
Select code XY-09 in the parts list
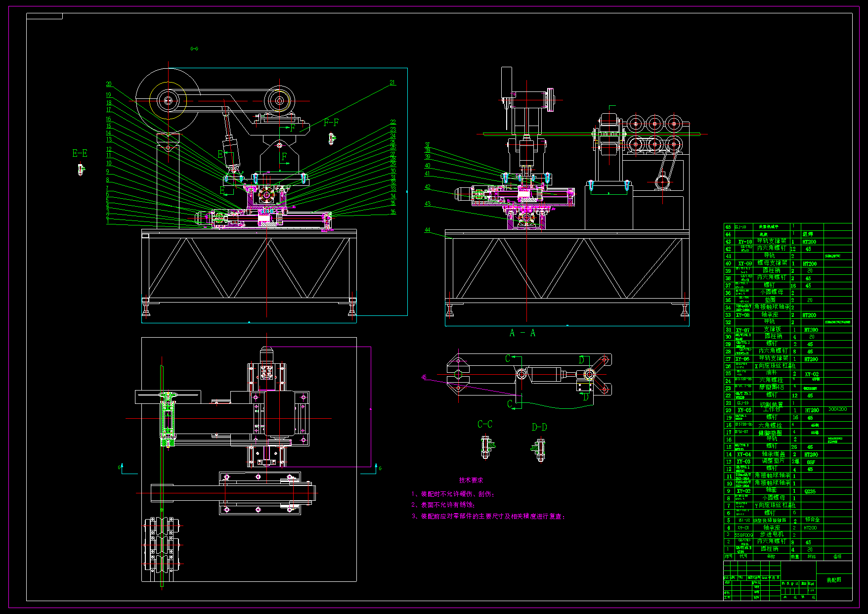(745, 264)
